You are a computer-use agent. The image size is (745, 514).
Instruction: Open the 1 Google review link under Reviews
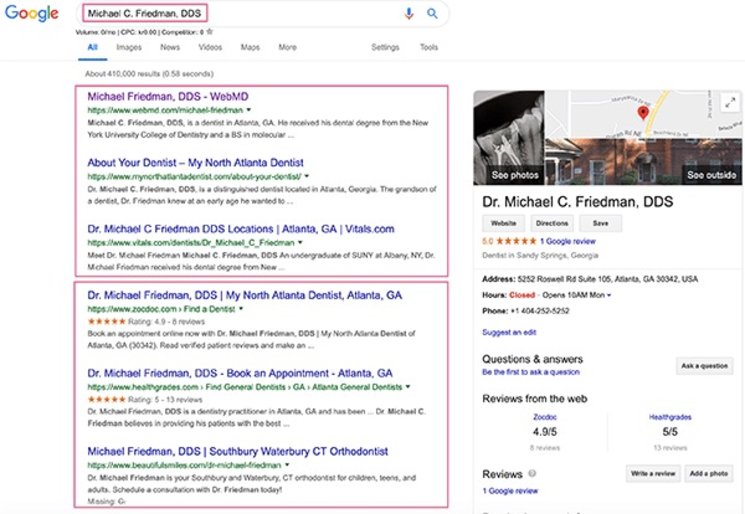(510, 491)
